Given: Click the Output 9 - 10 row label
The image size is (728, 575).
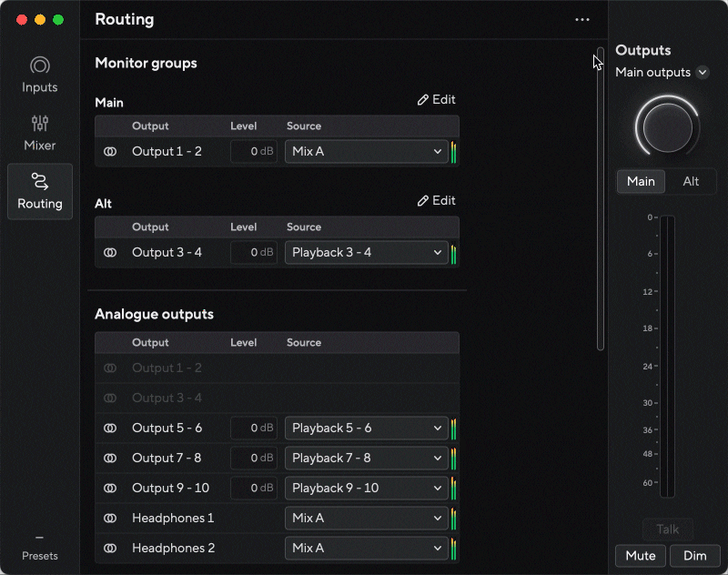Looking at the screenshot, I should pos(170,488).
